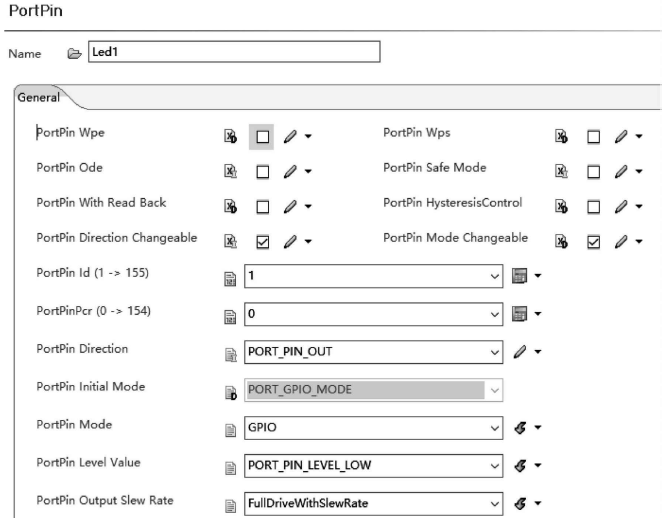
Task: Toggle the PortPin Safe Mode checkbox
Action: (593, 171)
